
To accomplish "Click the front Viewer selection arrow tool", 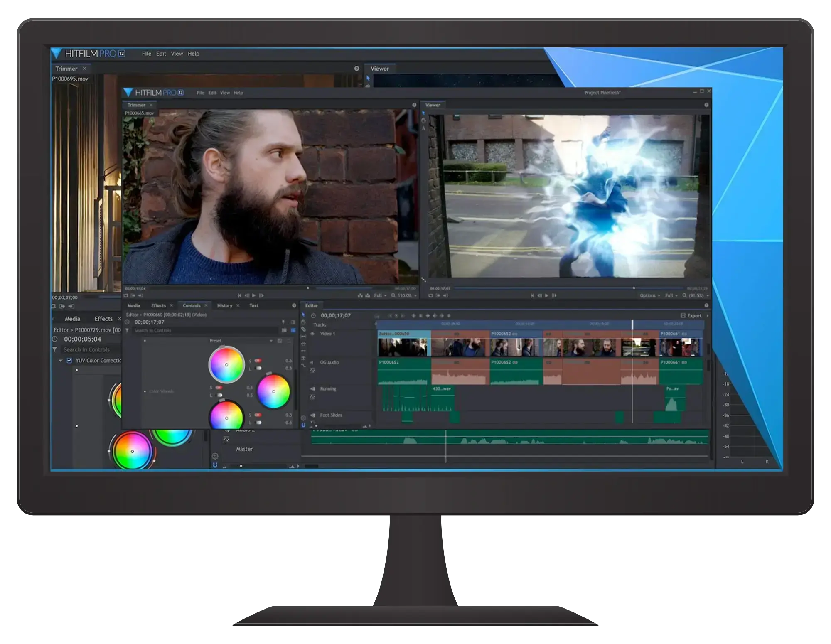I will [x=423, y=113].
